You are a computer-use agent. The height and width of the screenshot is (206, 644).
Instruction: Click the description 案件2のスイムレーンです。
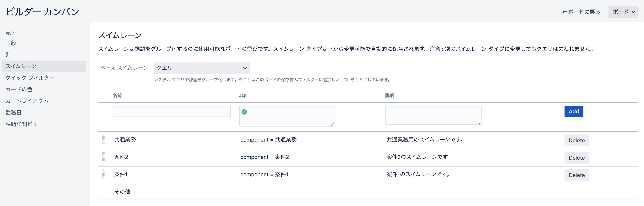coord(418,157)
